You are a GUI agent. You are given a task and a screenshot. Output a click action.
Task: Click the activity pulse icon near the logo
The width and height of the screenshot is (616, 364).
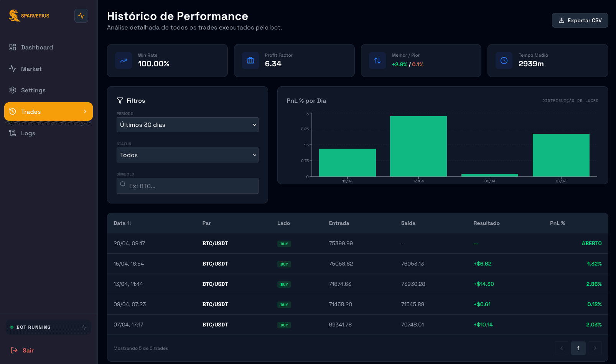pyautogui.click(x=81, y=15)
